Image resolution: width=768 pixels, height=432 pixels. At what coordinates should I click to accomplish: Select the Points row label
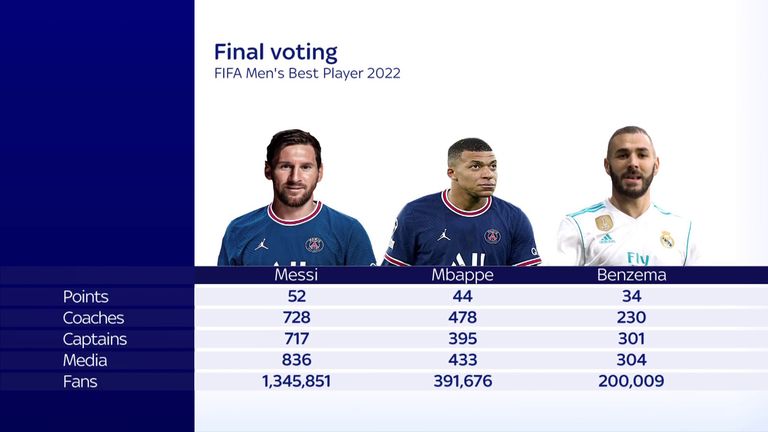(86, 297)
